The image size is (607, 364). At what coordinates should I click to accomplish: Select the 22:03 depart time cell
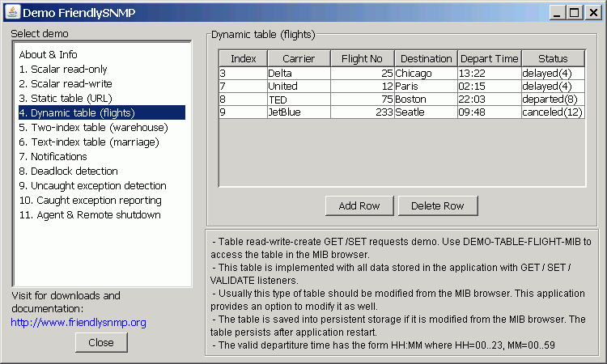pos(490,99)
